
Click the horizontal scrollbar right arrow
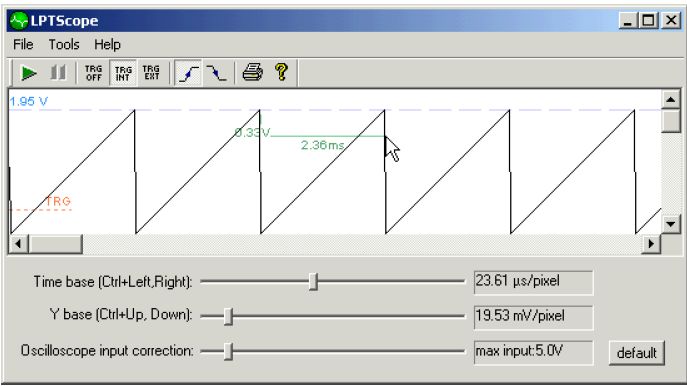(651, 244)
